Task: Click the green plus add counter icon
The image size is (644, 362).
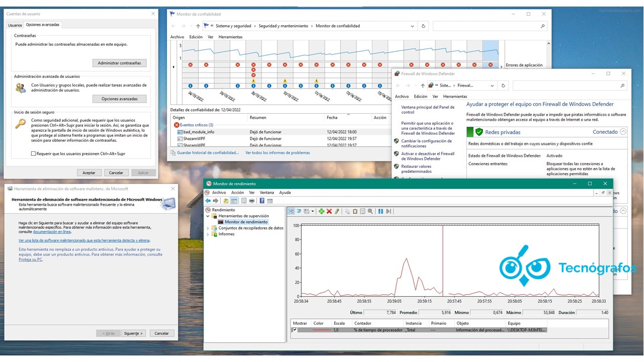Action: pos(321,211)
